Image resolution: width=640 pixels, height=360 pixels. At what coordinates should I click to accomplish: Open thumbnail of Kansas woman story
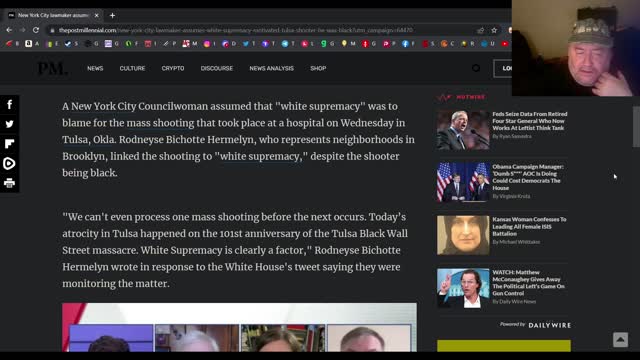coord(463,236)
